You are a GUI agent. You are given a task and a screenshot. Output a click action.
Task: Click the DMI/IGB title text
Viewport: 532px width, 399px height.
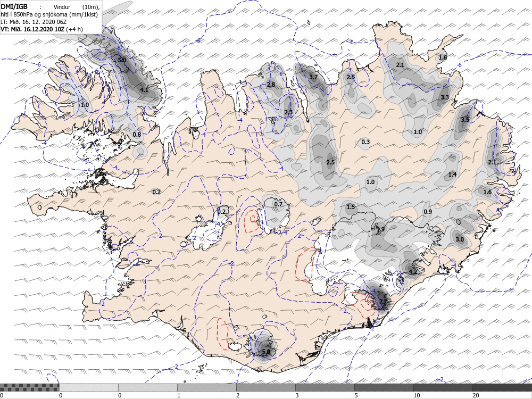(x=14, y=7)
